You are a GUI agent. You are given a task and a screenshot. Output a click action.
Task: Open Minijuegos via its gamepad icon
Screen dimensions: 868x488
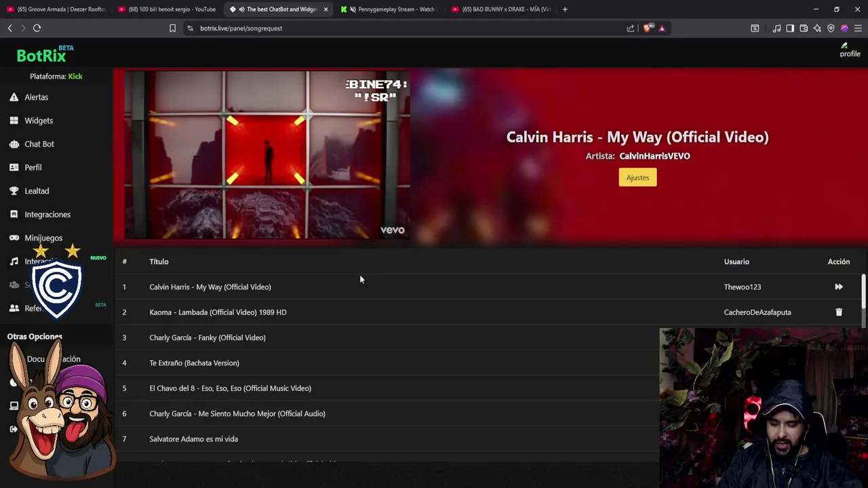tap(14, 238)
